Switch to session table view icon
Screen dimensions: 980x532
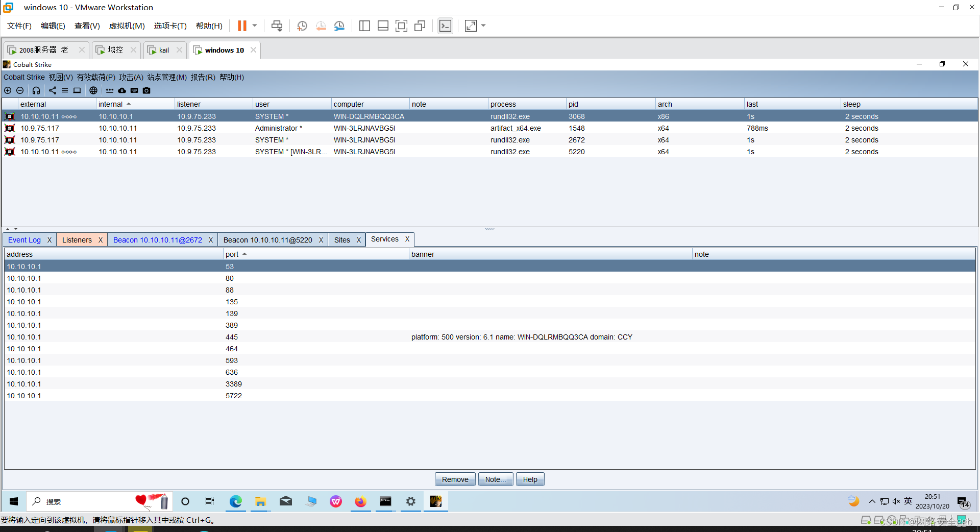point(65,90)
